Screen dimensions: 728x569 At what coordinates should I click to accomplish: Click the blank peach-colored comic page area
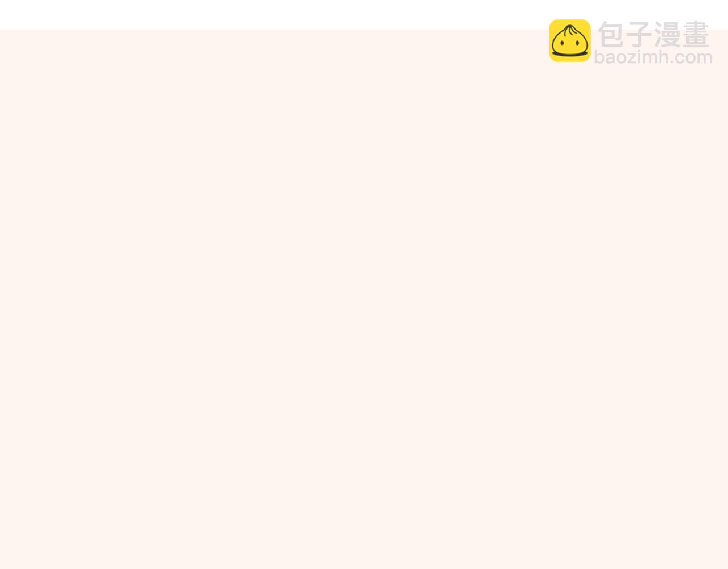tap(364, 299)
